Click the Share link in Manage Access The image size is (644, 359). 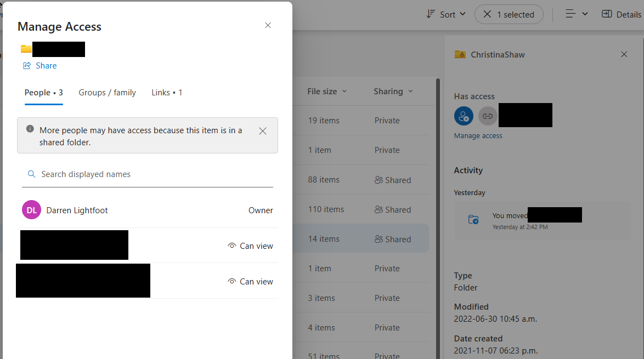[x=40, y=66]
